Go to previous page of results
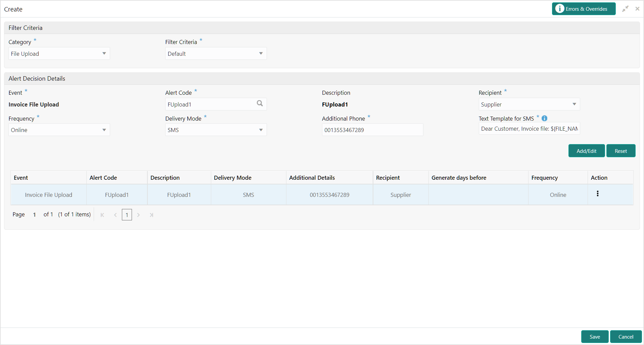The height and width of the screenshot is (345, 644). [115, 215]
